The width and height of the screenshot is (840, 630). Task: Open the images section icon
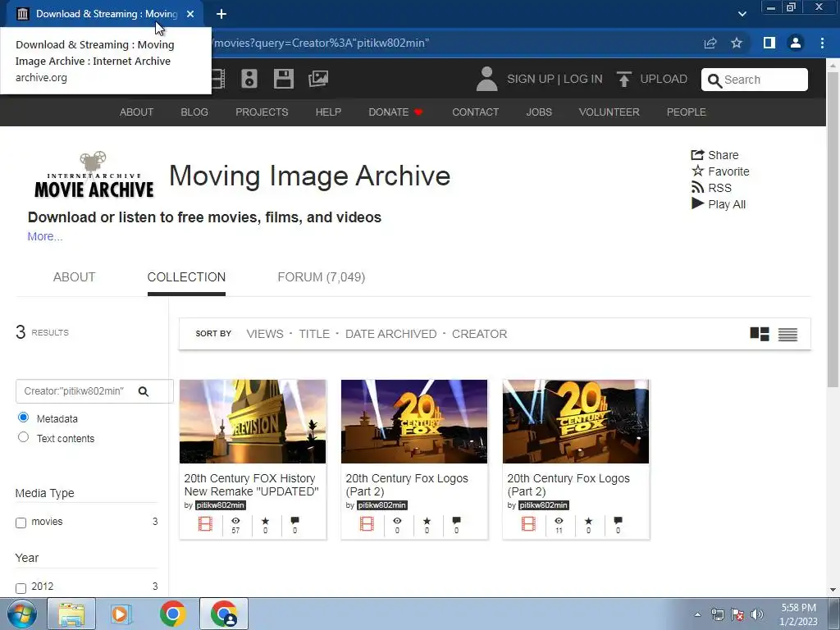318,79
